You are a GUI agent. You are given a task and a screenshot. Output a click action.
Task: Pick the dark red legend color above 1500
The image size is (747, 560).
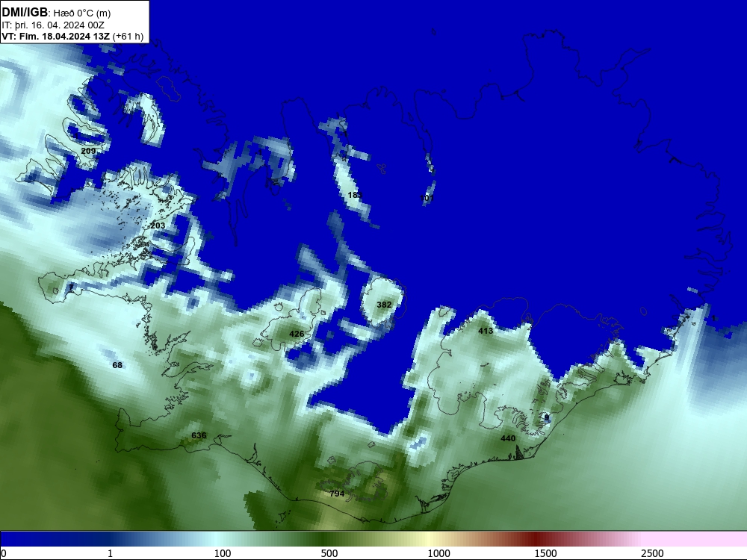pyautogui.click(x=536, y=539)
